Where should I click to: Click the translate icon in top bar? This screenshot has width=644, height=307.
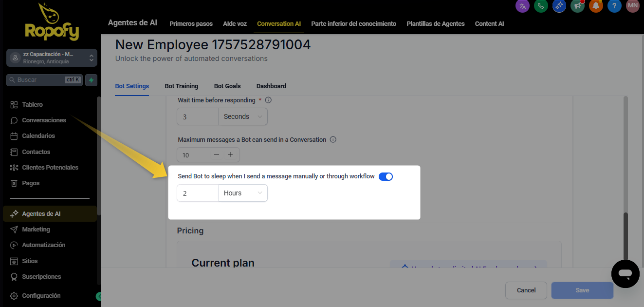(x=522, y=6)
